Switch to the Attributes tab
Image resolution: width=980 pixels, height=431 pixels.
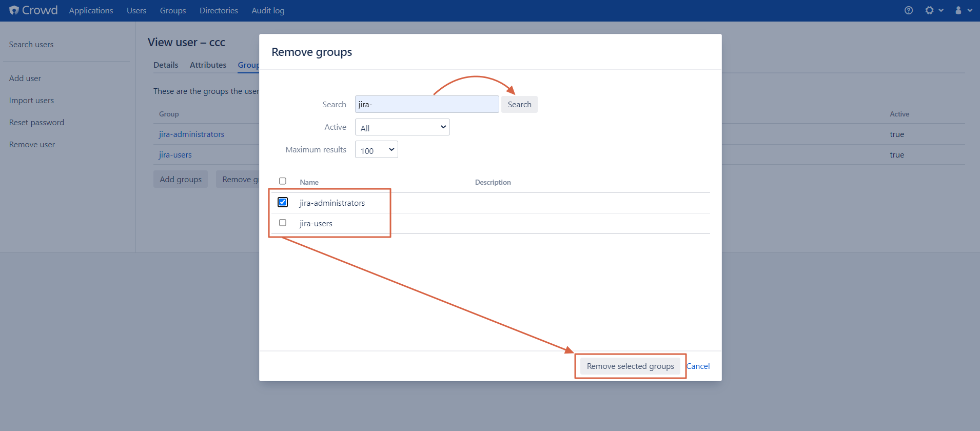pos(208,65)
